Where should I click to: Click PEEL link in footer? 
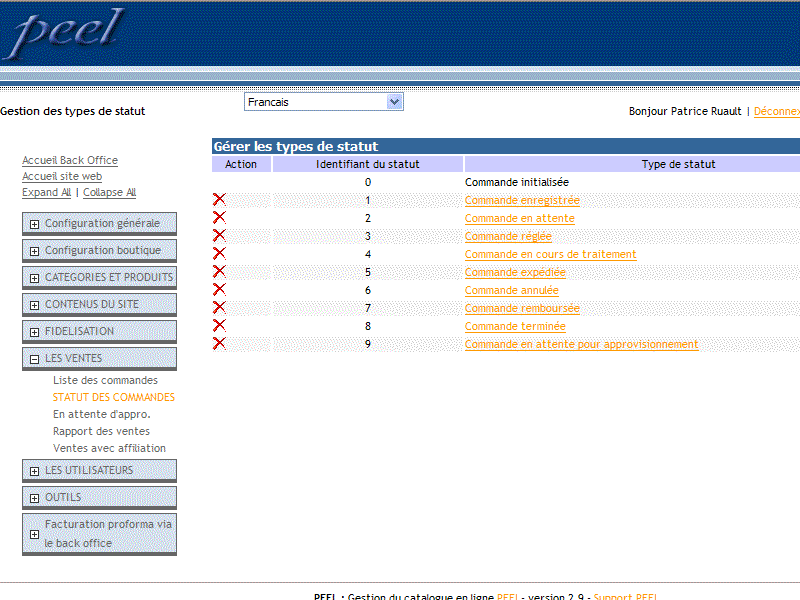coord(507,596)
